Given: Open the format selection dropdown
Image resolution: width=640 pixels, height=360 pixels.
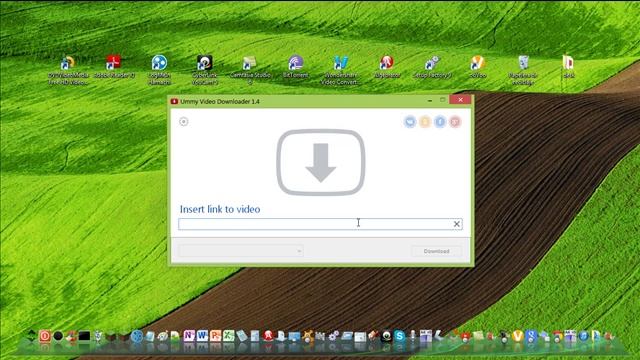Looking at the screenshot, I should (241, 251).
